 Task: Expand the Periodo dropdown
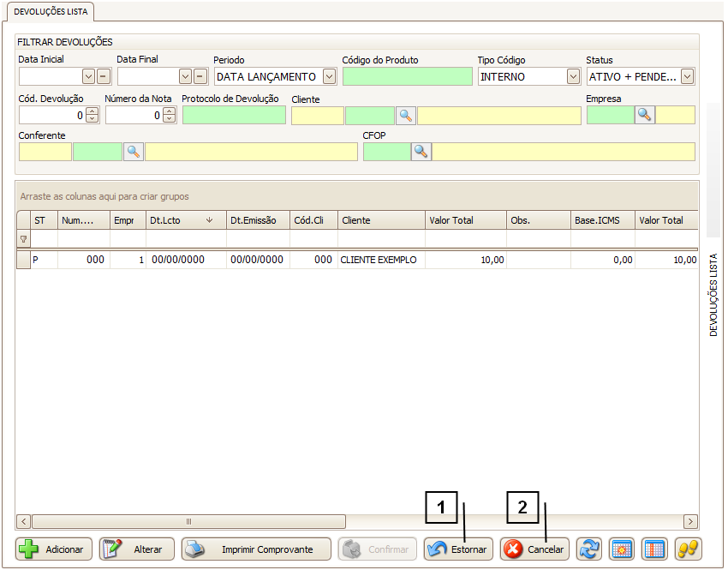(329, 76)
